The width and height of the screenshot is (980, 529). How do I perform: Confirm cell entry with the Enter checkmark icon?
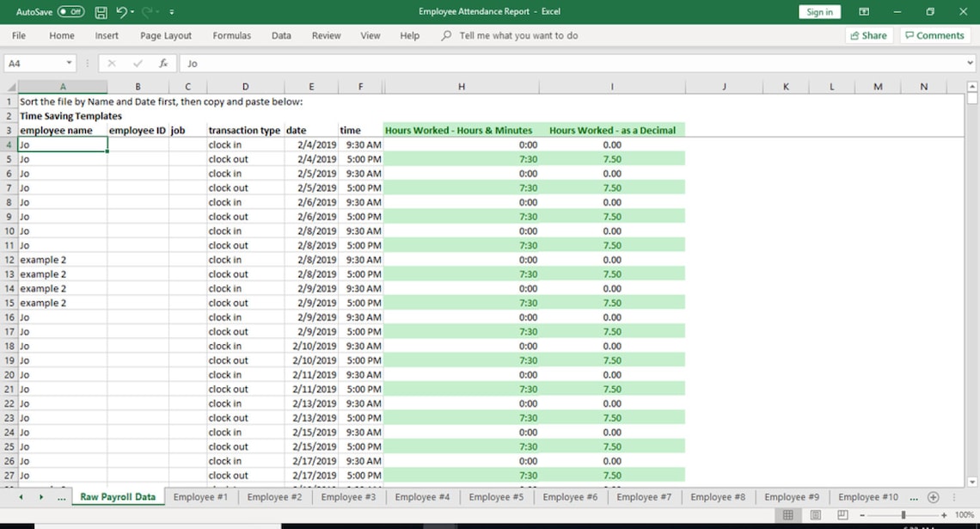tap(136, 63)
